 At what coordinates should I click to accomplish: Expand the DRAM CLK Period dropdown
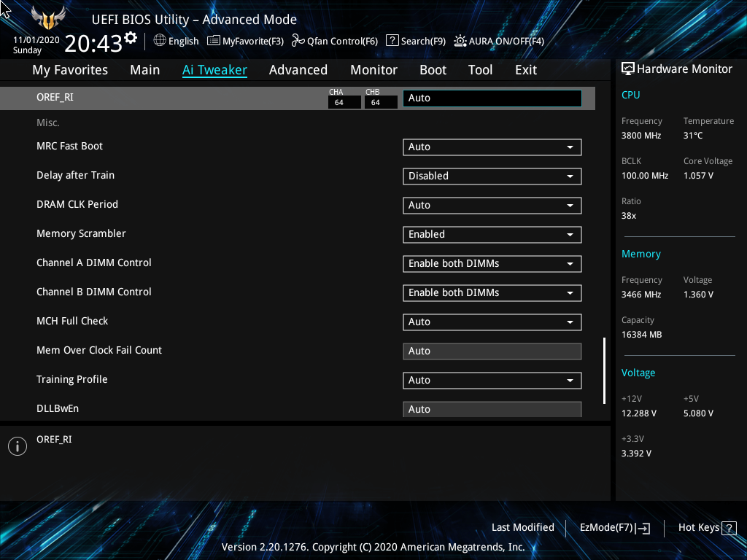click(x=492, y=205)
